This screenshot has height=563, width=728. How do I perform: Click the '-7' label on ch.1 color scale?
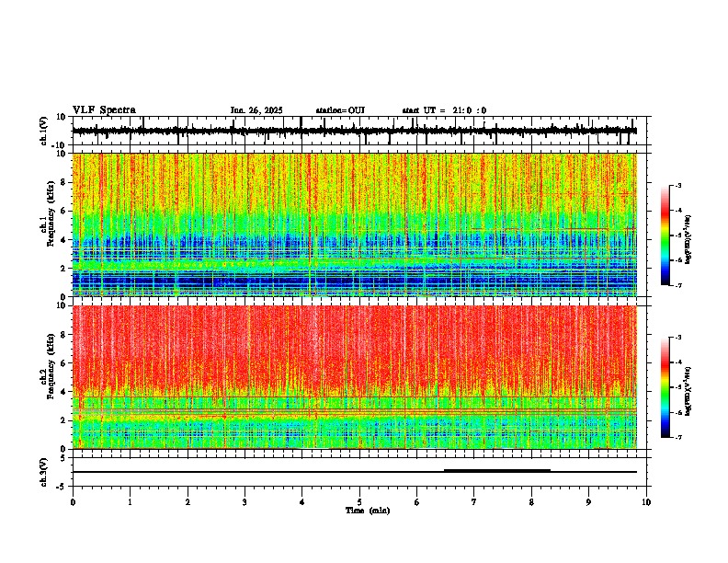pyautogui.click(x=677, y=285)
